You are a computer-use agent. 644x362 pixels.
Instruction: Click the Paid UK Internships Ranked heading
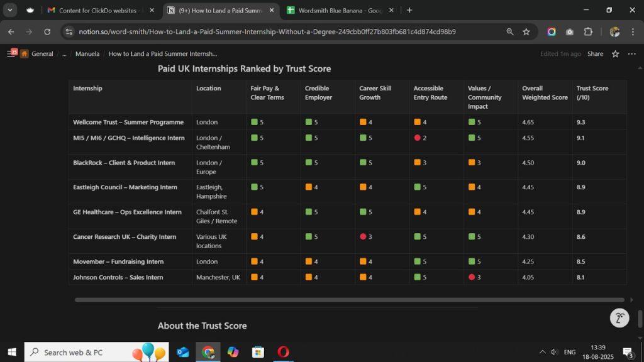245,69
